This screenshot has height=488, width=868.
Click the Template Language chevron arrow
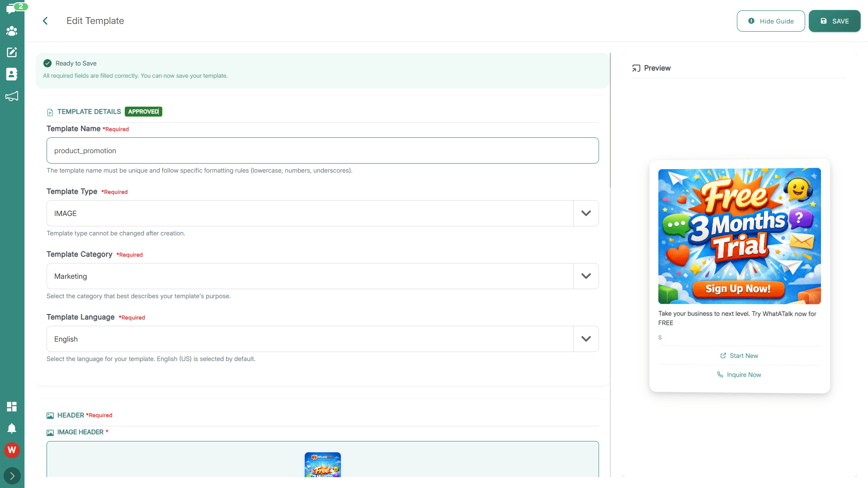586,339
